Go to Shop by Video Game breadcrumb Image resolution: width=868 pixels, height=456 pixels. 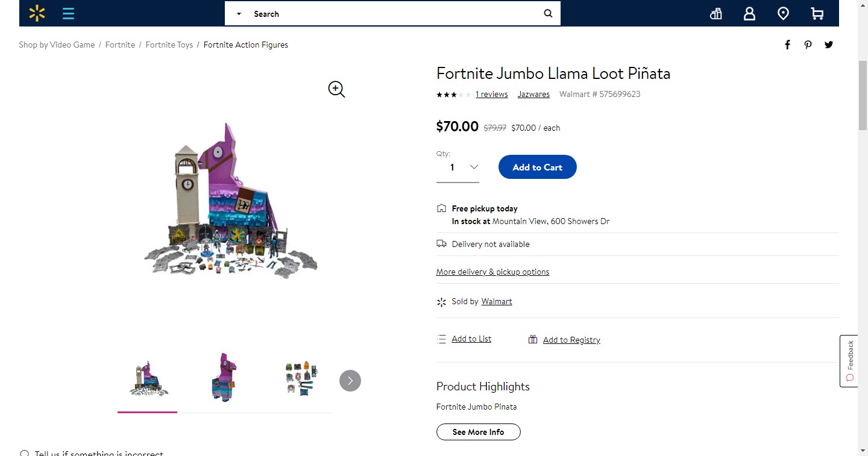pyautogui.click(x=57, y=45)
